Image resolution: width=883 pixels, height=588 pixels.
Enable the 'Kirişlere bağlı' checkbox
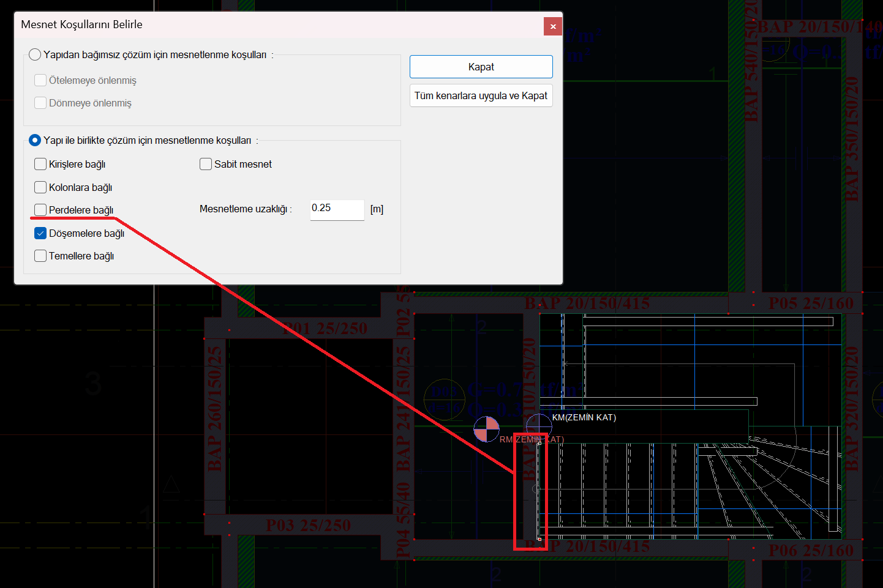pos(40,164)
